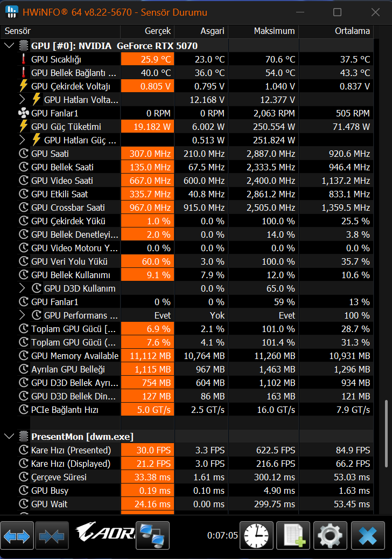Expand the GPU Performans subgroup
This screenshot has width=392, height=559.
(x=22, y=315)
